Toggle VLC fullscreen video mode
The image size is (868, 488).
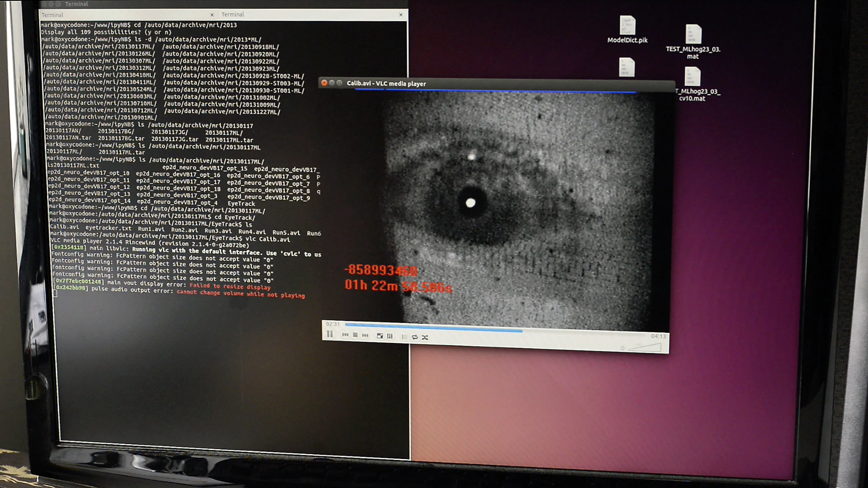click(x=380, y=336)
